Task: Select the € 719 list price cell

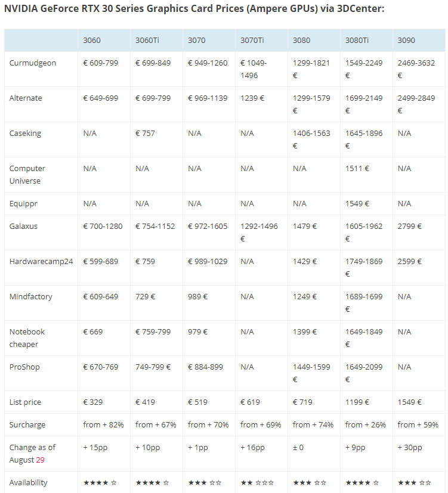Action: pyautogui.click(x=302, y=402)
